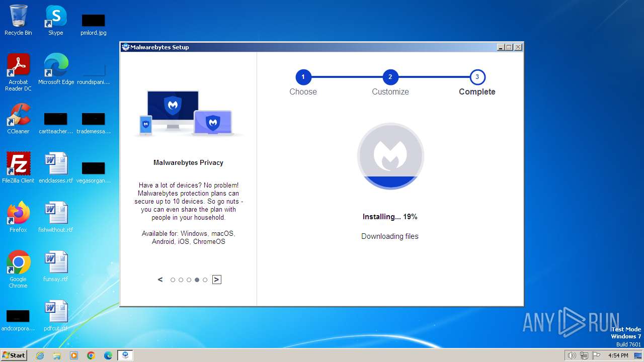This screenshot has width=644, height=362.
Task: Select the fourth carousel dot
Action: [x=197, y=280]
